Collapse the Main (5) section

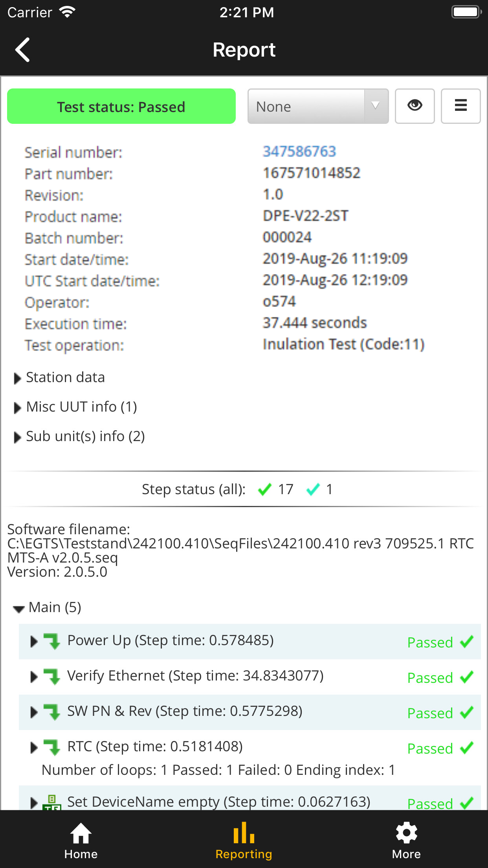[18, 609]
